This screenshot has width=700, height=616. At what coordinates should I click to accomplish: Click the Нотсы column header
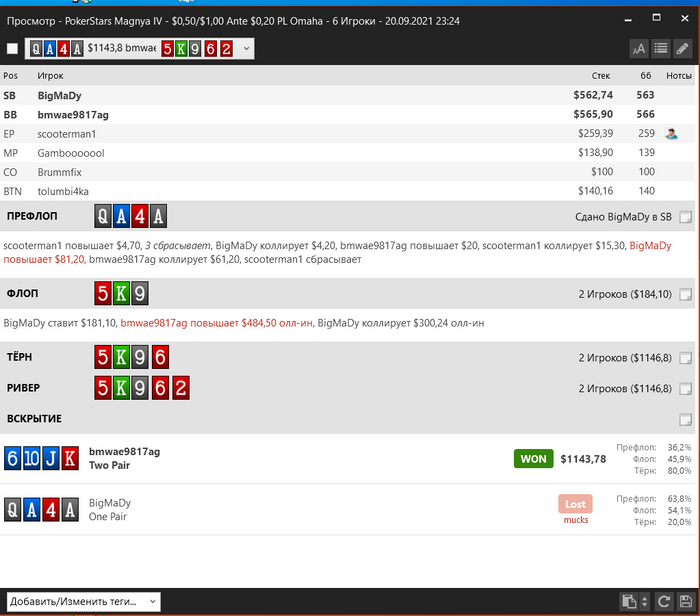[x=679, y=75]
